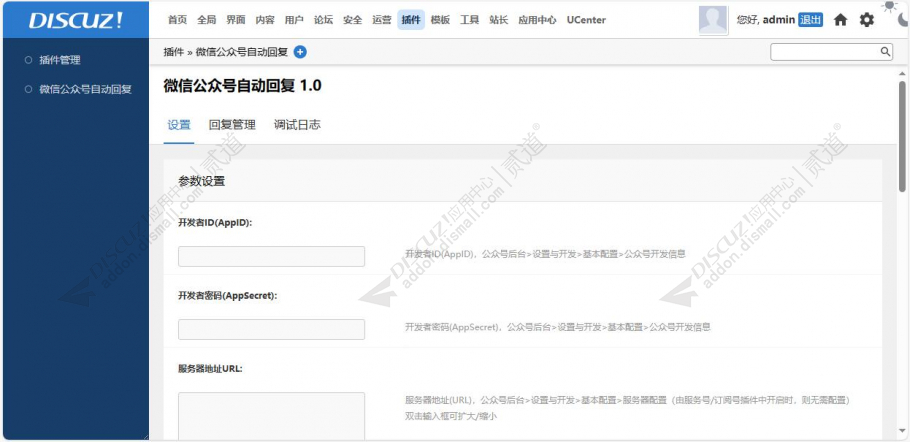Switch to light mode sun icon
Image resolution: width=910 pixels, height=442 pixels.
click(889, 6)
